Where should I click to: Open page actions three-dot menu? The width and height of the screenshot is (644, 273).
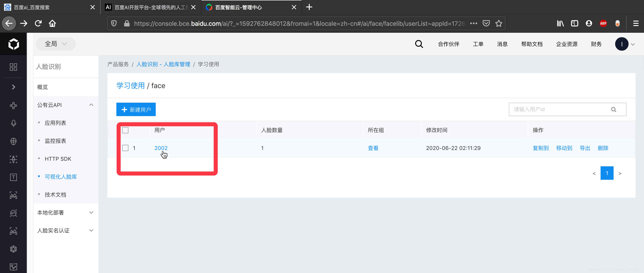(x=473, y=23)
